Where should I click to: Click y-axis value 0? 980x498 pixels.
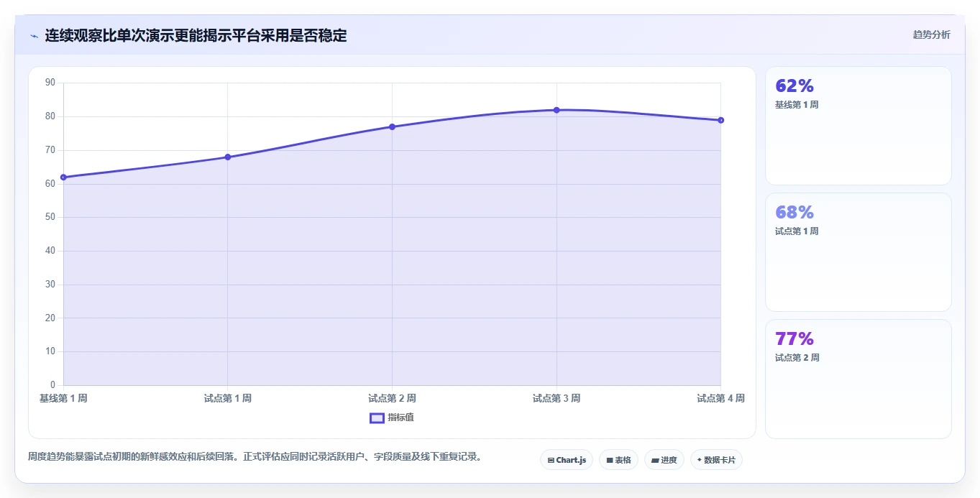52,385
